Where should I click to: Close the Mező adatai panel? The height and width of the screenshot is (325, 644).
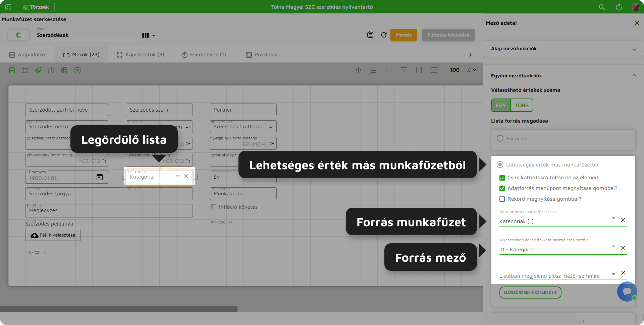[x=637, y=23]
